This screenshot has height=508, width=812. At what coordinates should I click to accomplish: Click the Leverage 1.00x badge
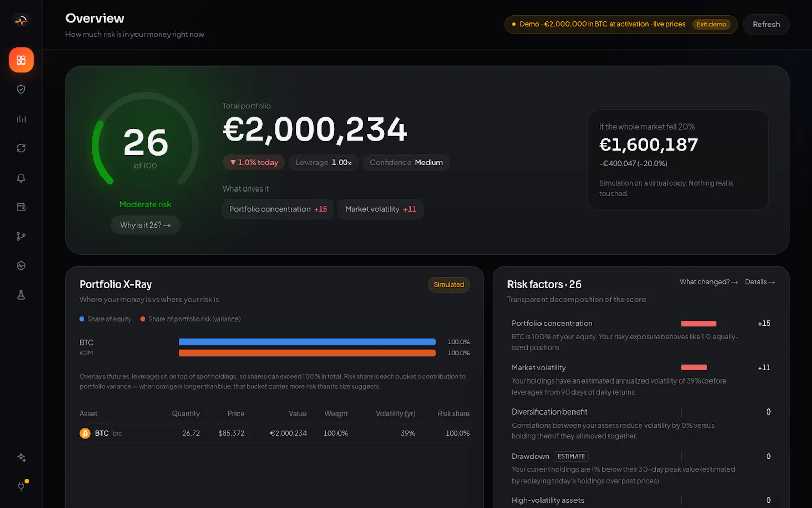[324, 162]
